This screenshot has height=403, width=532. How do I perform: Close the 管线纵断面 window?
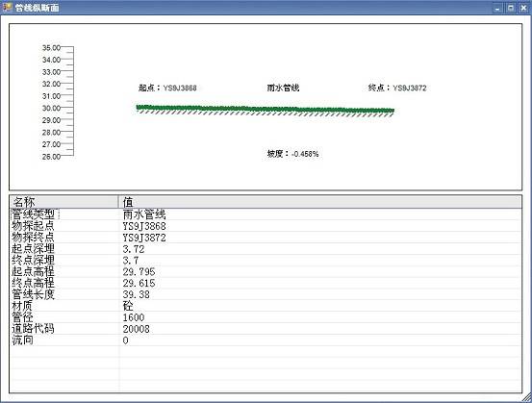coord(523,8)
